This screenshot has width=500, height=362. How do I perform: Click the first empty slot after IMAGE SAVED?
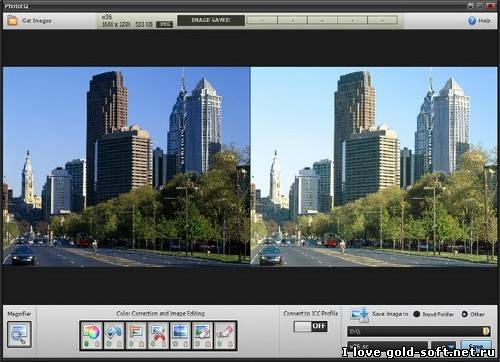point(262,20)
